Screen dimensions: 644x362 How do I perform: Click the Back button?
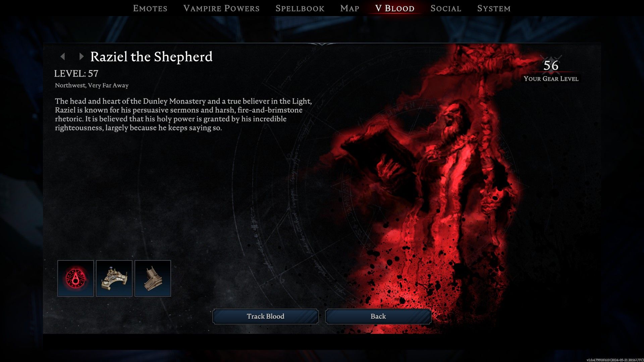378,316
